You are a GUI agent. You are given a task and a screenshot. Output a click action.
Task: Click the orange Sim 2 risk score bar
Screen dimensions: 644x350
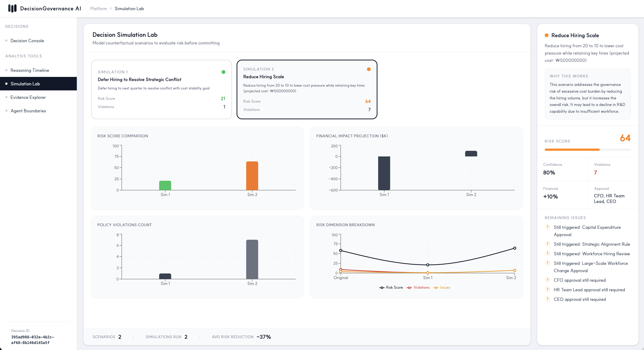coord(252,176)
